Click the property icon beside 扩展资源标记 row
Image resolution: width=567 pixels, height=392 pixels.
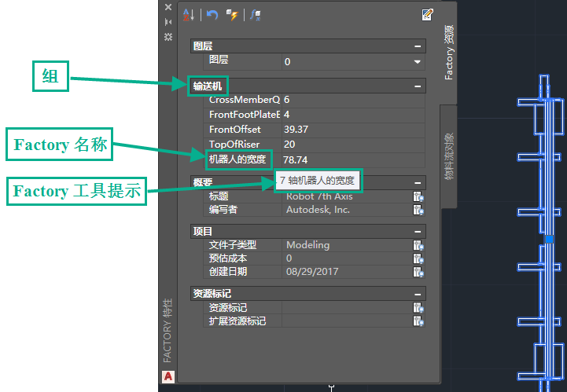point(418,321)
